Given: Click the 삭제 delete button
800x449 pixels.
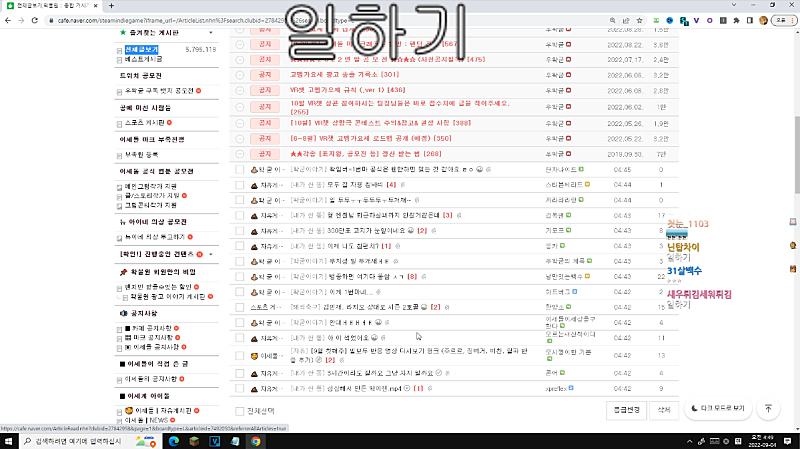Looking at the screenshot, I should click(x=663, y=410).
